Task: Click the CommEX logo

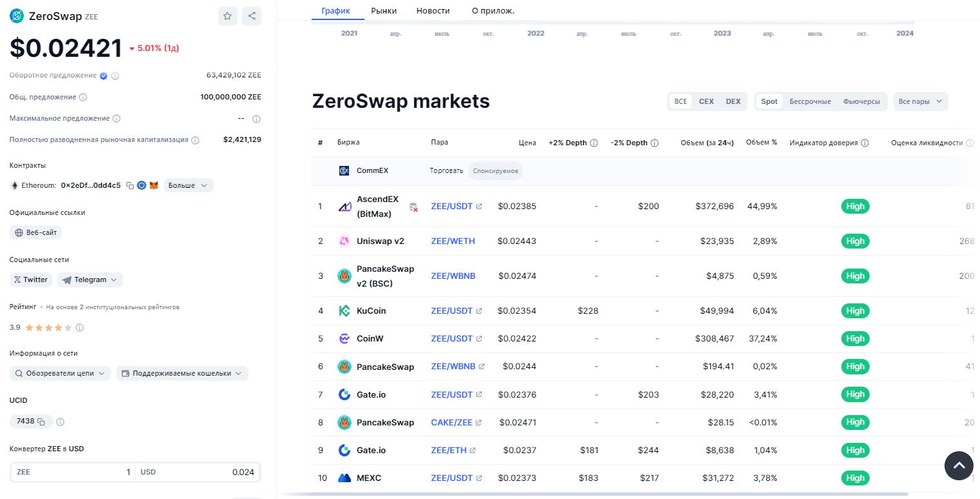Action: tap(344, 170)
